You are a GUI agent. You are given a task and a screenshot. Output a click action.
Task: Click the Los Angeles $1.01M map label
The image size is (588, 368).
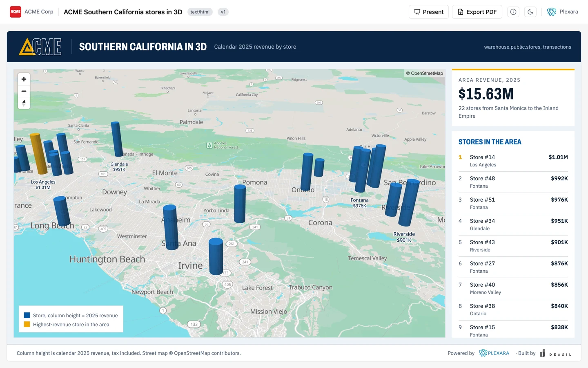pos(43,185)
